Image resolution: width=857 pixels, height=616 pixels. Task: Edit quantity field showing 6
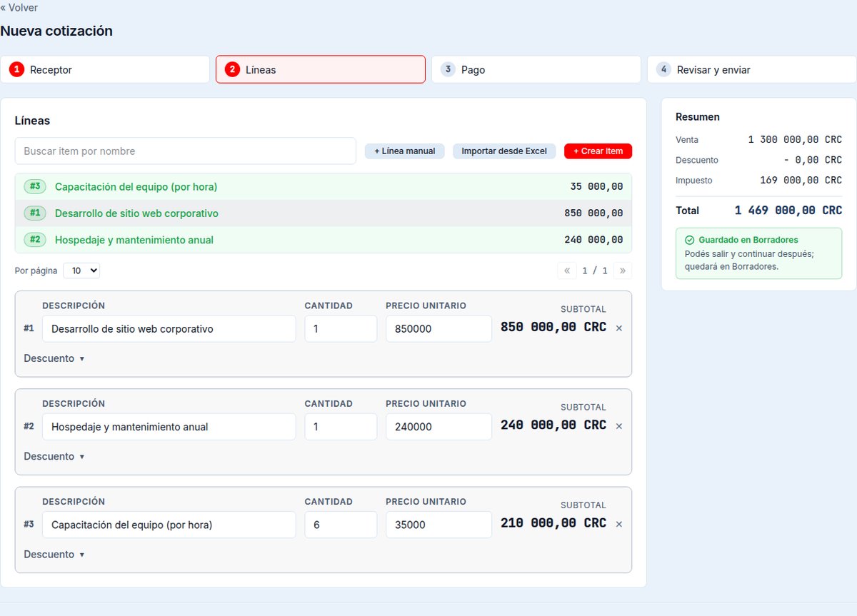point(341,525)
